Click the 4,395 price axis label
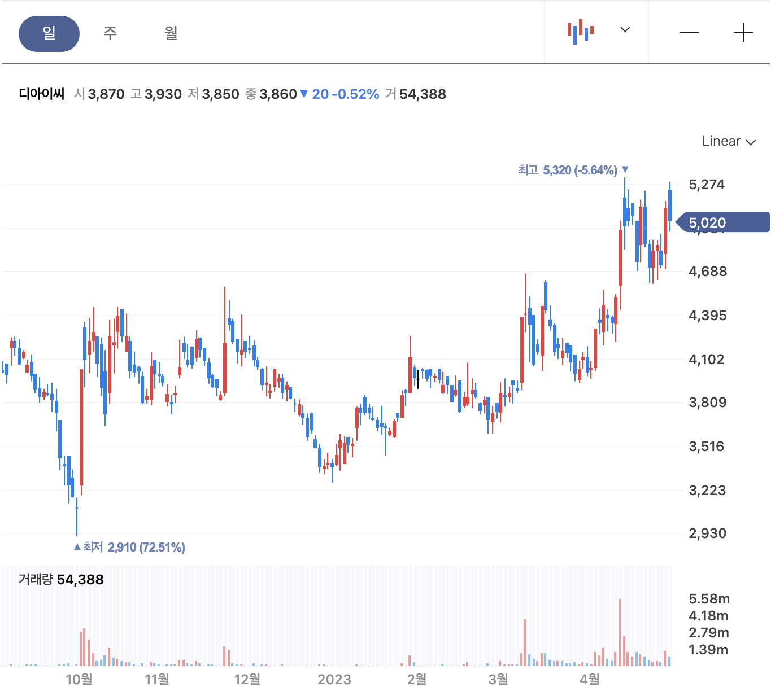 click(708, 316)
